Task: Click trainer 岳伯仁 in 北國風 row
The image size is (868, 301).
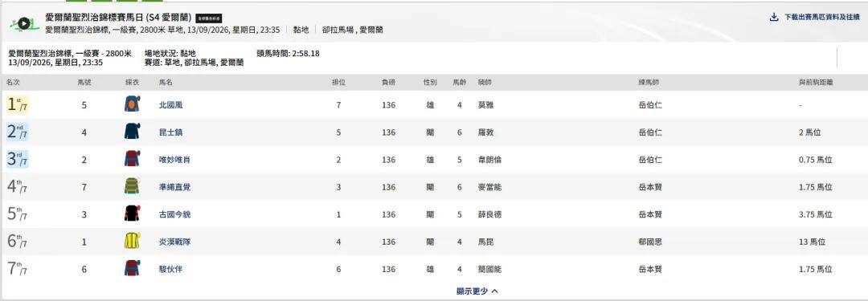Action: (650, 105)
